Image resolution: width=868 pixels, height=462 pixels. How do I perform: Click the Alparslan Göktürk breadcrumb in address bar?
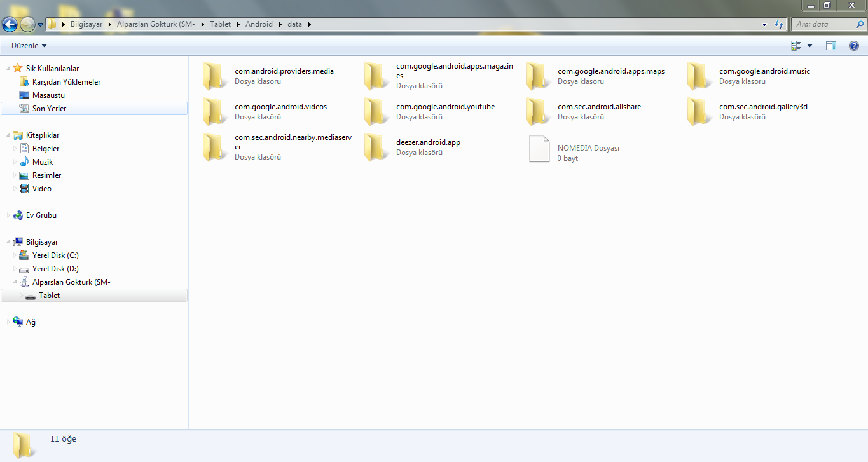[x=156, y=24]
